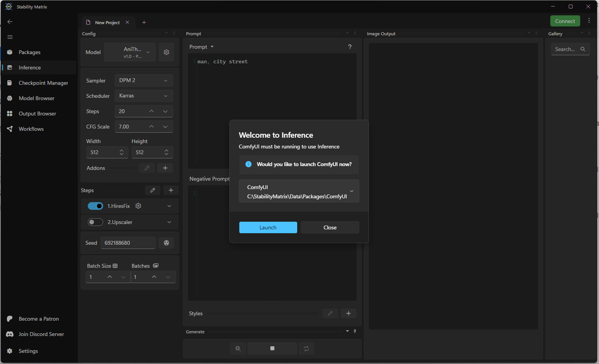Image resolution: width=599 pixels, height=364 pixels.
Task: Increase Batch Size value
Action: click(x=110, y=277)
